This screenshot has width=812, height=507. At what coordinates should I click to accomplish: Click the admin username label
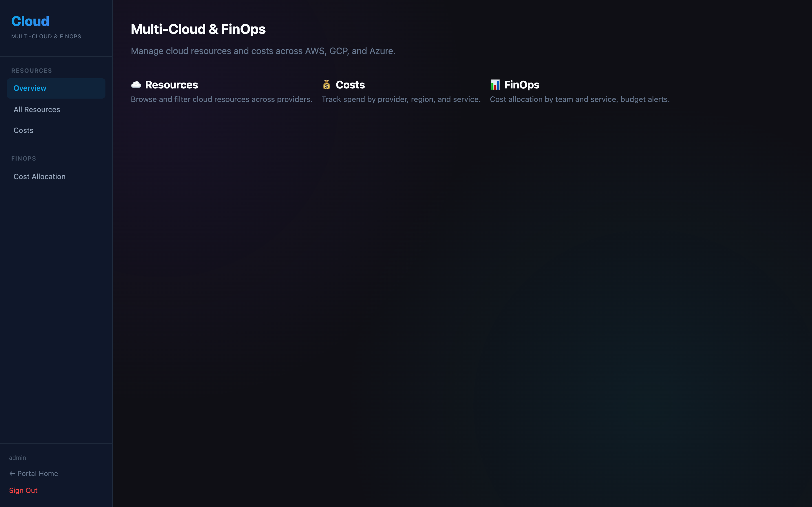tap(17, 457)
